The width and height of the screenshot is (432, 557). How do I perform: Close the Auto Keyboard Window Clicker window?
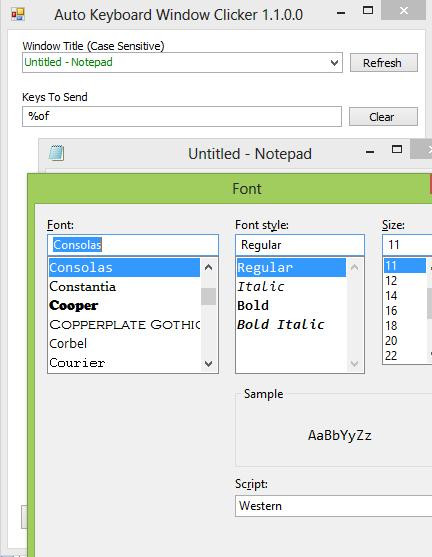[403, 10]
